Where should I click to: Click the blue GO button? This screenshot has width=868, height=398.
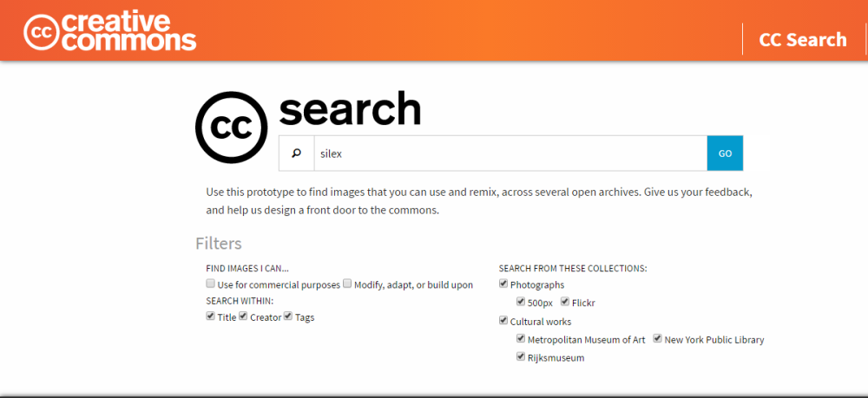[x=725, y=153]
